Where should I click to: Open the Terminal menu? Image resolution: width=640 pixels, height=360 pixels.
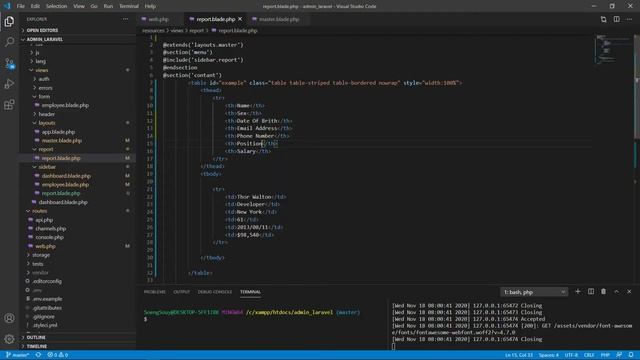(129, 6)
